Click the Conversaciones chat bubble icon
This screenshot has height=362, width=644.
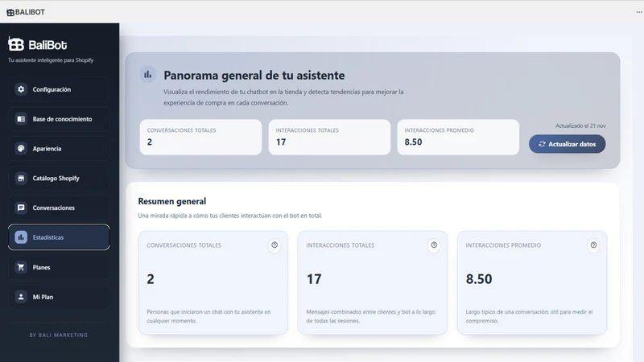coord(21,208)
